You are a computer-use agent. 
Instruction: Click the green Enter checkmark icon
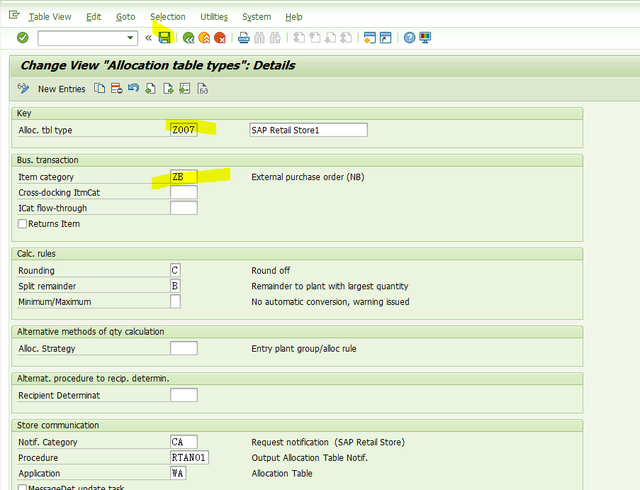click(x=22, y=38)
